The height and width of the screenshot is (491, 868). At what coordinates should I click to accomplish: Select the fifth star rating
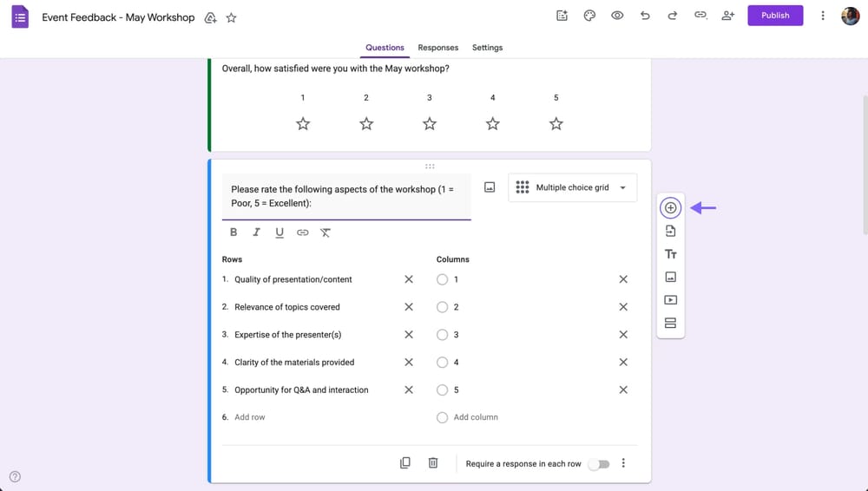tap(556, 123)
